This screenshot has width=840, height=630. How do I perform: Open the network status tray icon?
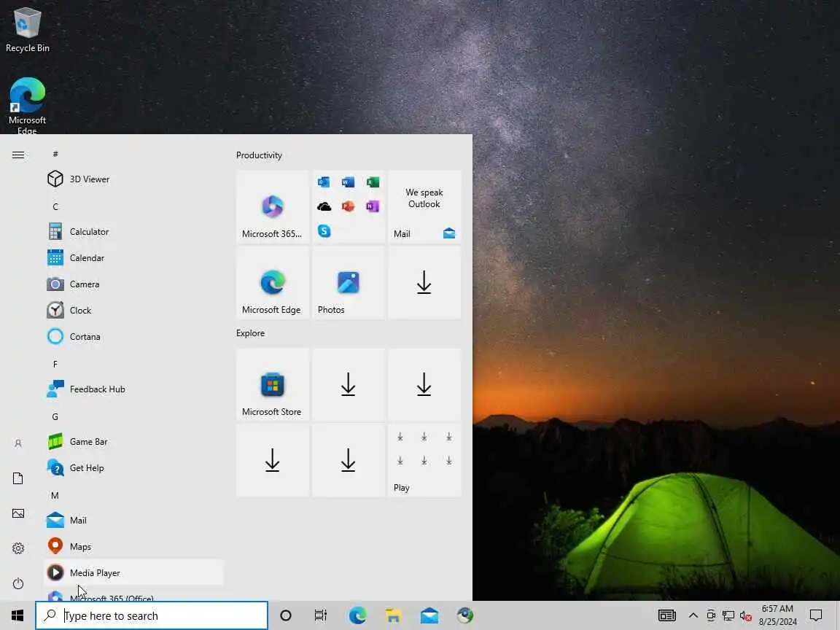(728, 615)
